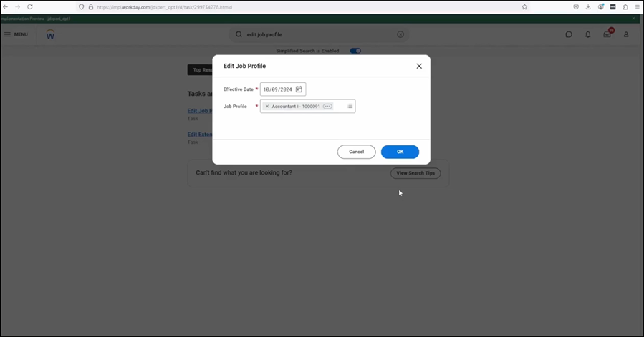View notifications with the bell icon
This screenshot has height=337, width=644.
click(x=588, y=34)
